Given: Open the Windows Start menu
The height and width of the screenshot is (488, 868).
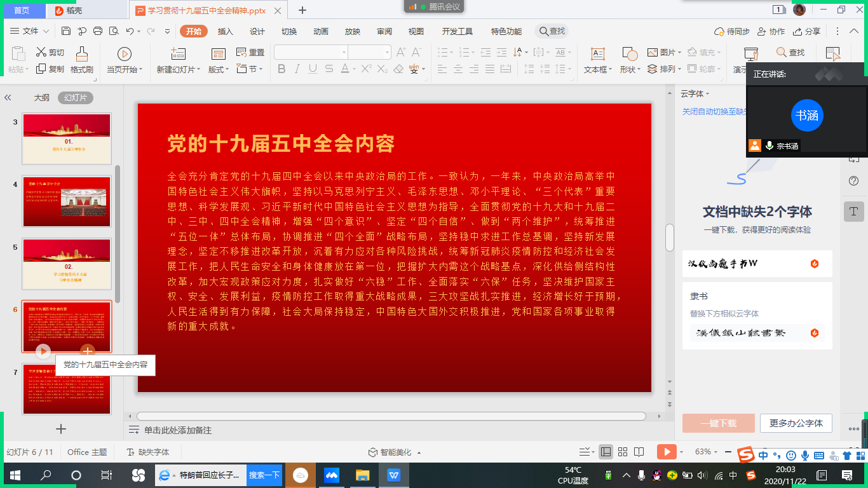Looking at the screenshot, I should pos(15,475).
